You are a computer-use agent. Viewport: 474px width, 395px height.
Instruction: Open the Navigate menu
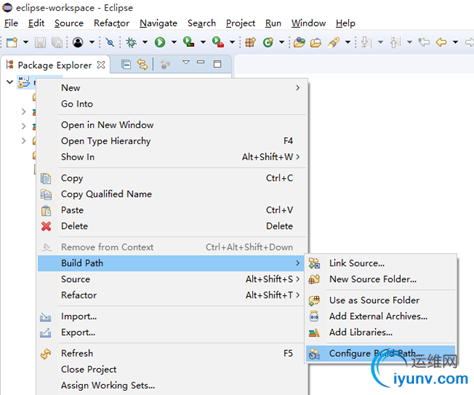tap(158, 23)
